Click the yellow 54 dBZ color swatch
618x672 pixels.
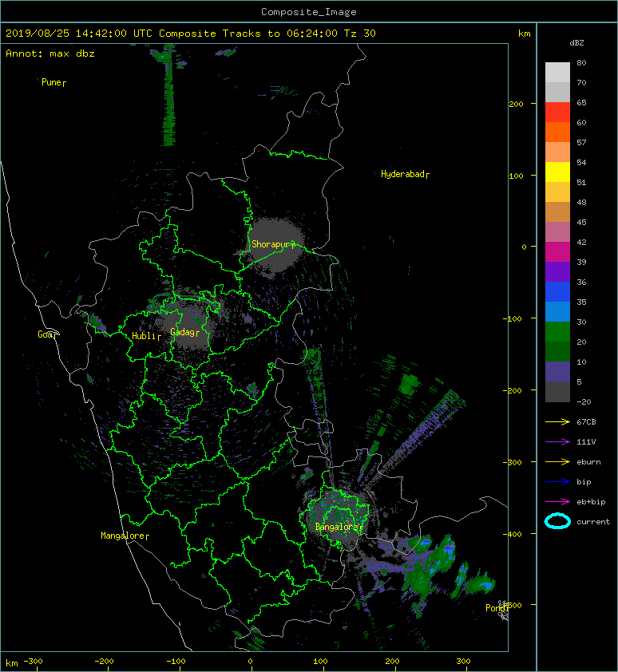[x=557, y=172]
